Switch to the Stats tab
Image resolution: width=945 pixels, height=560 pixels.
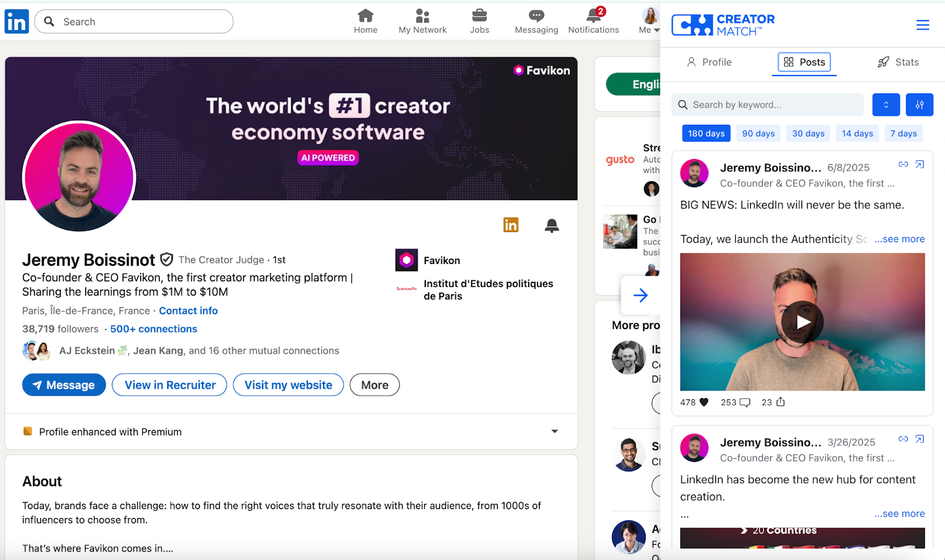click(x=898, y=62)
